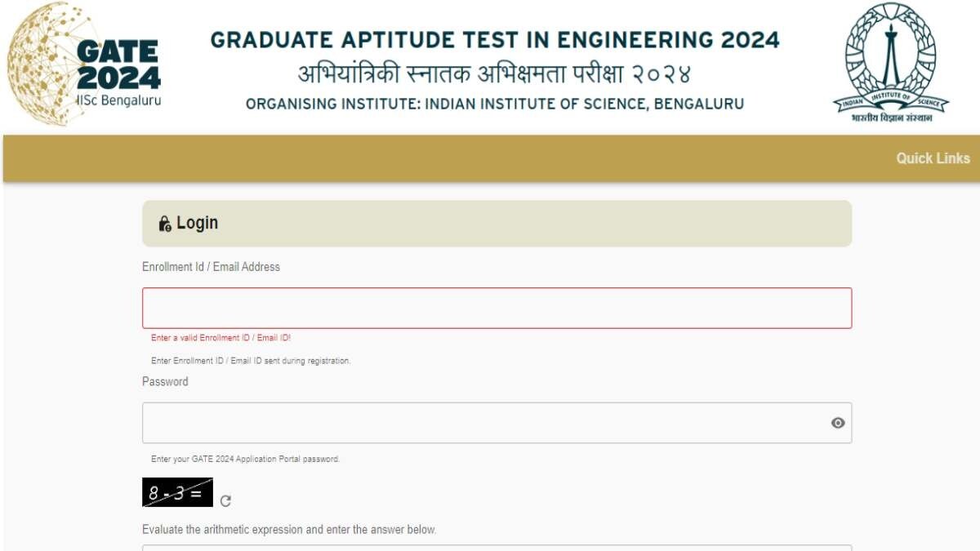Click the red invalid Enrollment ID error message
Image resolution: width=980 pixels, height=551 pixels.
(x=220, y=338)
